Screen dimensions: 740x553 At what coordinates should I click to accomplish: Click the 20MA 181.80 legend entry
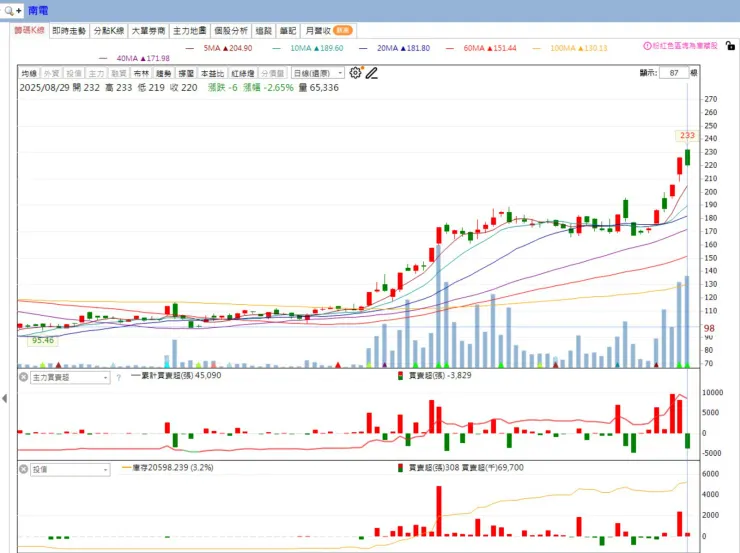(403, 48)
